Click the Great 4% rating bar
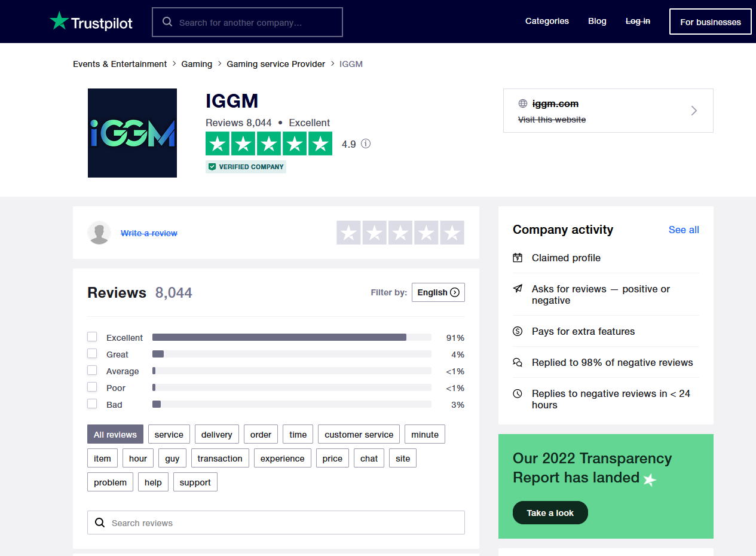 [x=292, y=354]
